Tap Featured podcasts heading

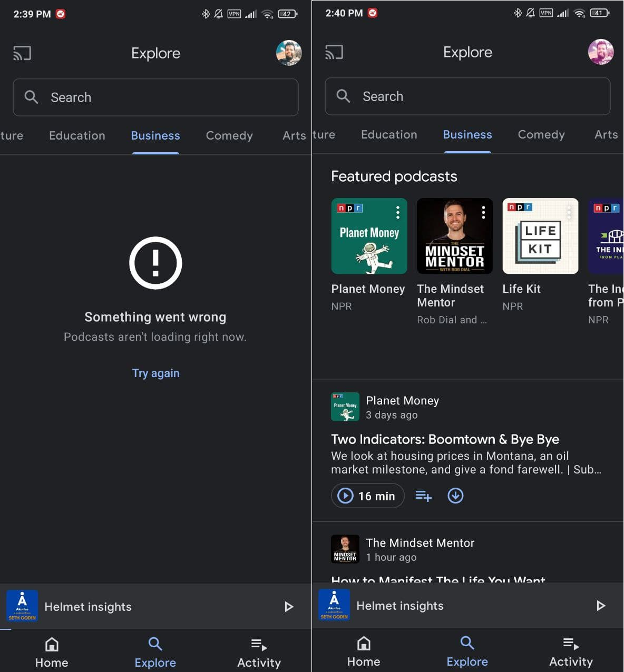pyautogui.click(x=394, y=176)
